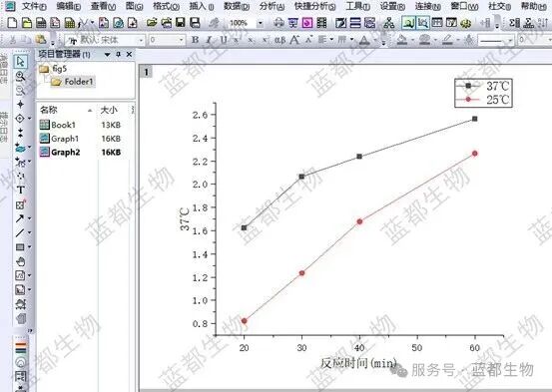
Task: Select the Pointer tool in the Tools bar
Action: (x=20, y=62)
